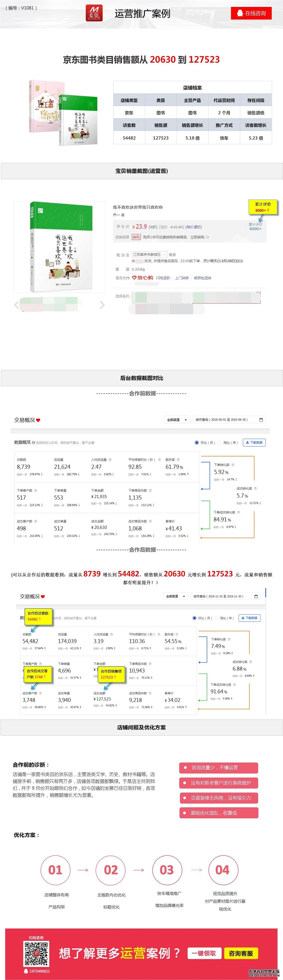
Task: Click the 01 店铺整体布局 step circle
Action: 55,870
